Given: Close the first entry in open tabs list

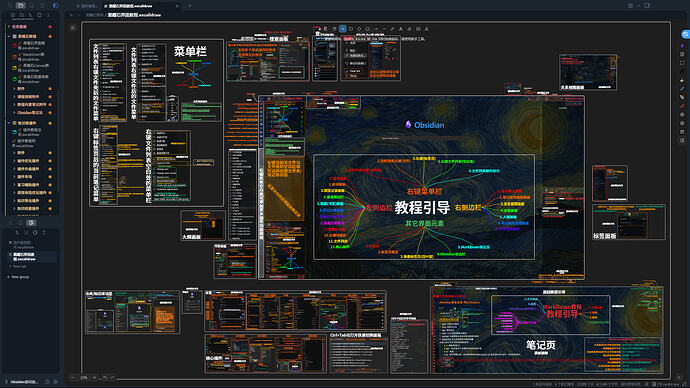Looking at the screenshot, I should [10, 242].
